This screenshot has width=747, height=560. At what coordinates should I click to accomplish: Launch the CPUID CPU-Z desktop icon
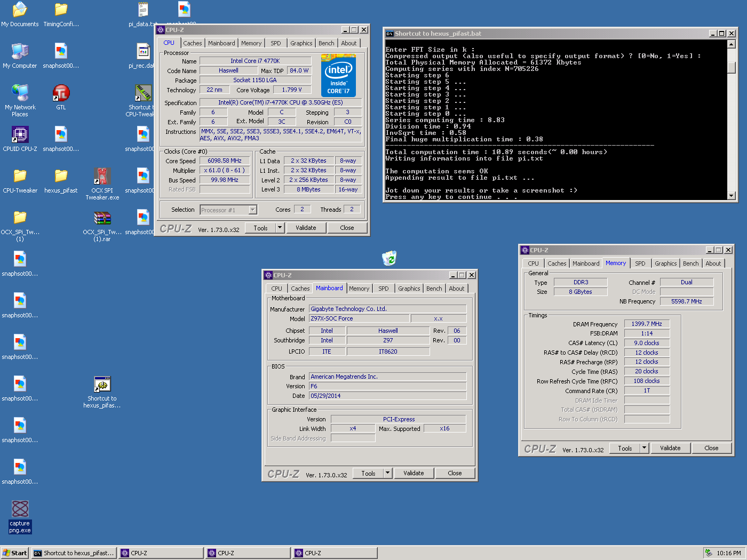tap(20, 139)
